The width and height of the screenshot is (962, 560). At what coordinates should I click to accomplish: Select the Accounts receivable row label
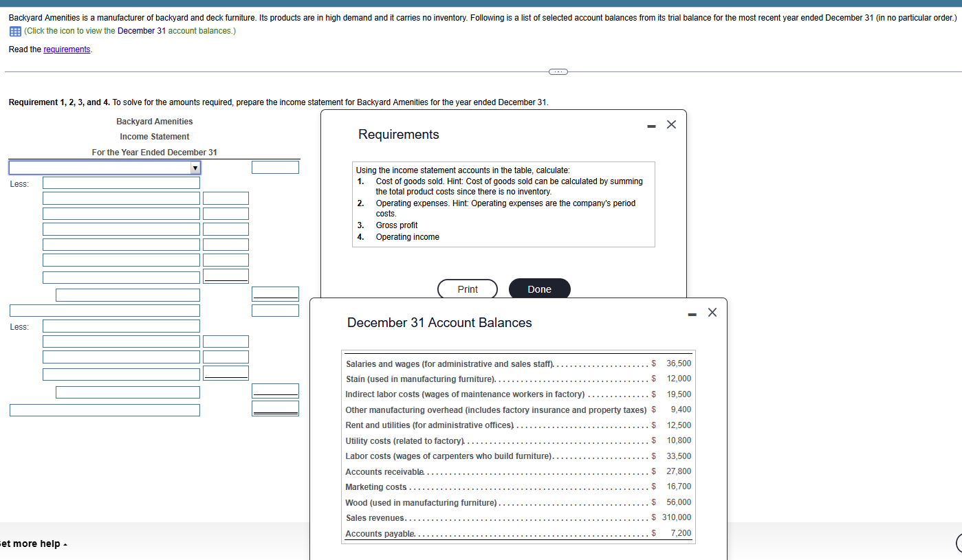tap(385, 472)
